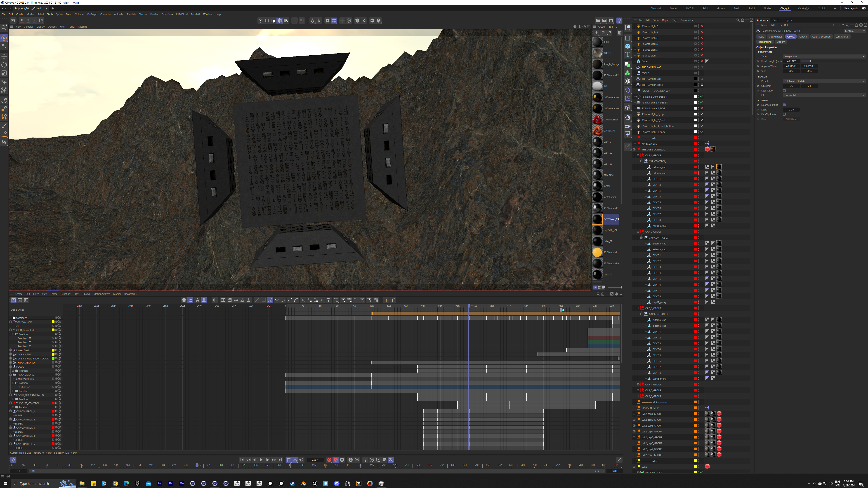Jump to the end of the animation
This screenshot has width=868, height=488.
point(280,460)
